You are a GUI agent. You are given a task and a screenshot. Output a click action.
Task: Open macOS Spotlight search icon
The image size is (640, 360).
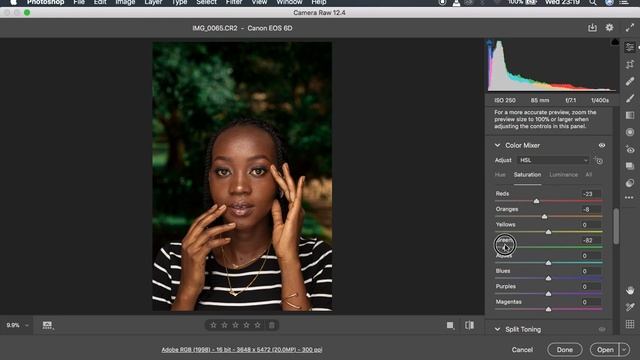coord(592,2)
